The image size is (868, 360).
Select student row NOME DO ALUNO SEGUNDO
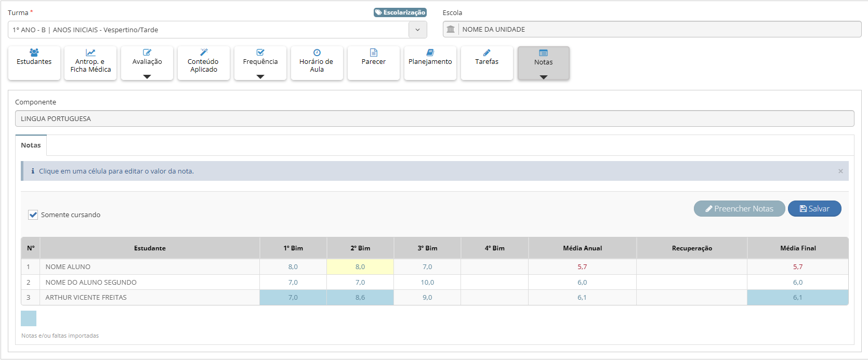tap(435, 283)
